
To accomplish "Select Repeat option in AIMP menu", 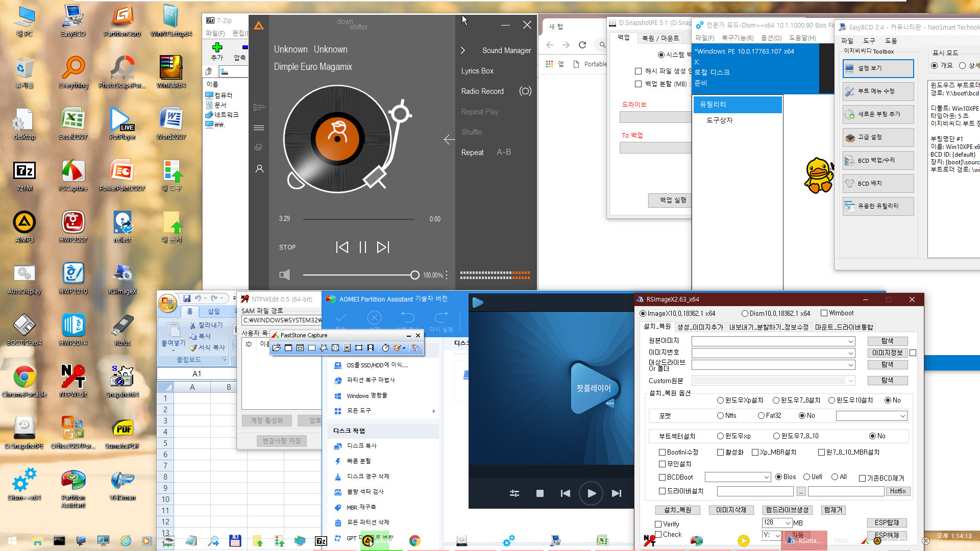I will pyautogui.click(x=472, y=153).
